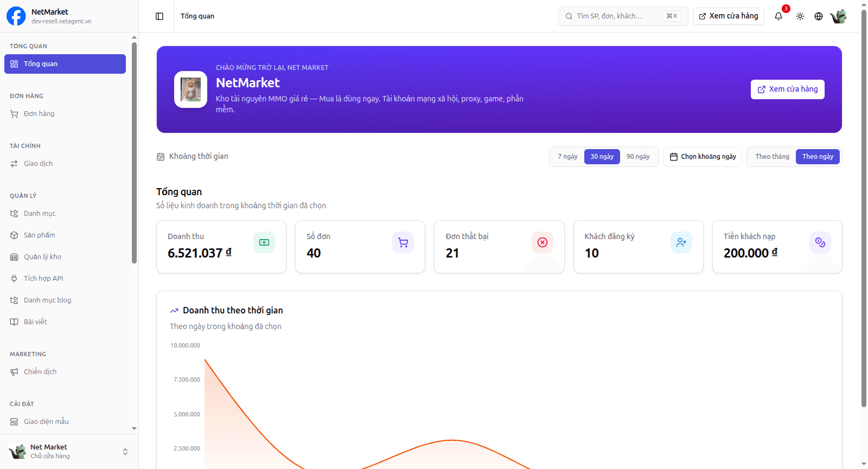Click the Số đơn cart icon
The height and width of the screenshot is (469, 868).
[x=403, y=242]
